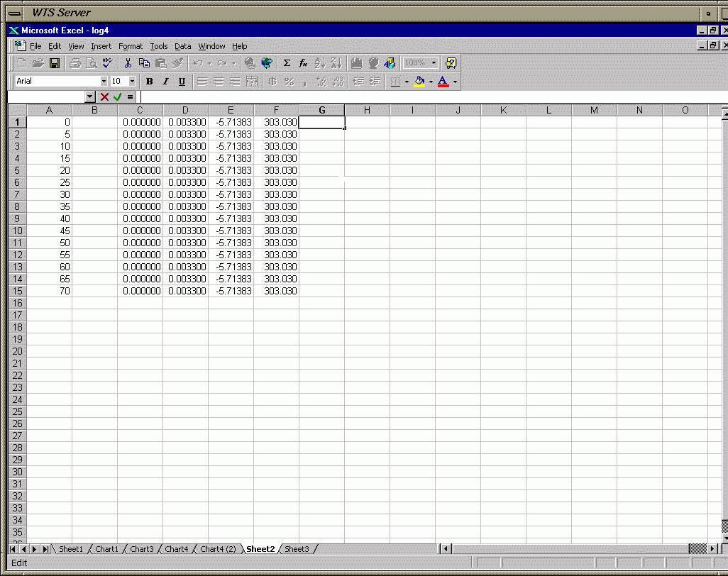Click the yellow Fill Color swatch button
Screen dimensions: 728x576
pos(419,82)
